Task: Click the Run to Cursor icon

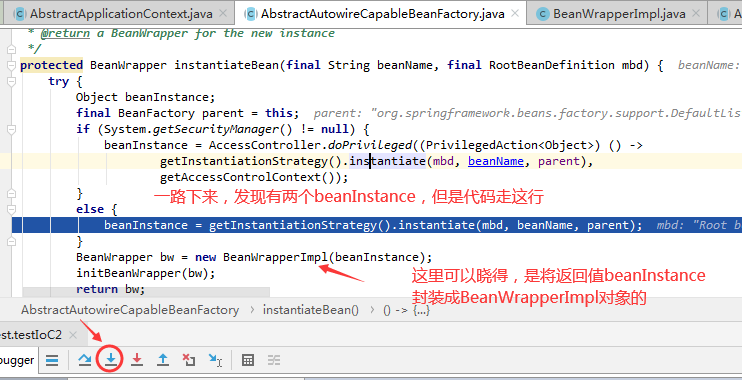Action: click(x=215, y=360)
